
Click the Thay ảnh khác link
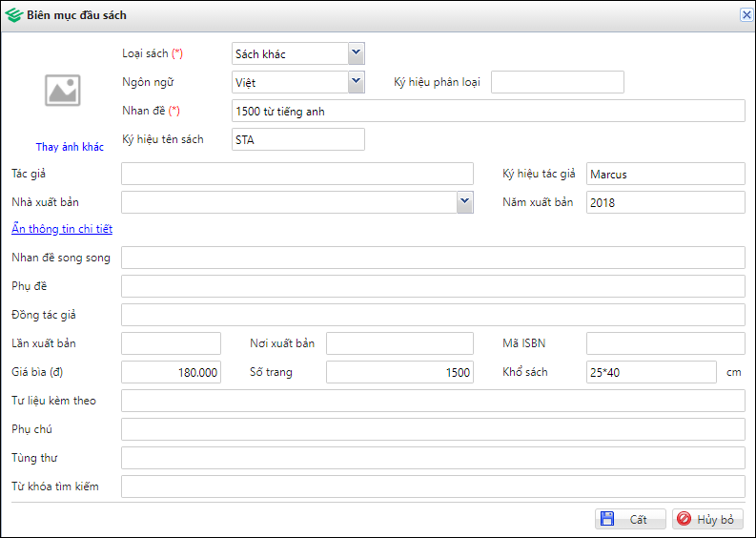(70, 147)
